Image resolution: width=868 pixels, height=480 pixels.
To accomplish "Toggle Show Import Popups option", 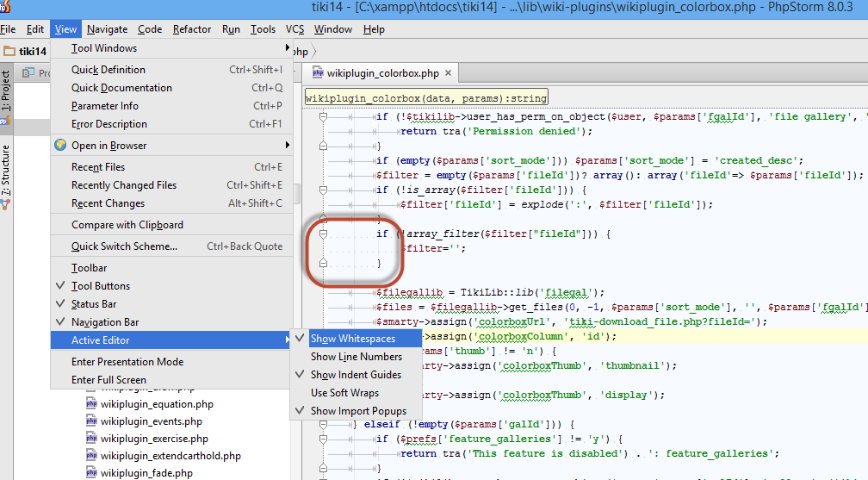I will (356, 411).
